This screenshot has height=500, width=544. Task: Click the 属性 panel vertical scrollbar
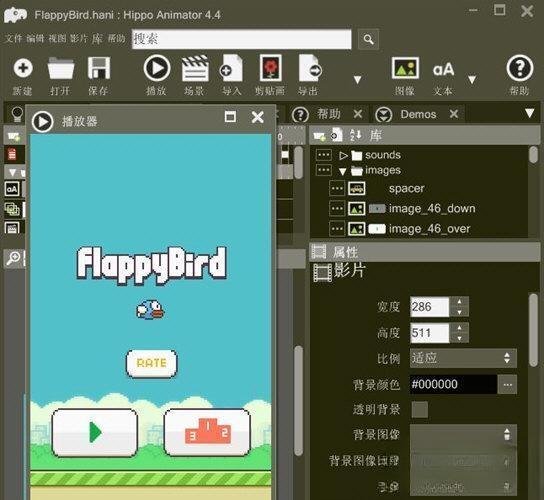[534, 330]
